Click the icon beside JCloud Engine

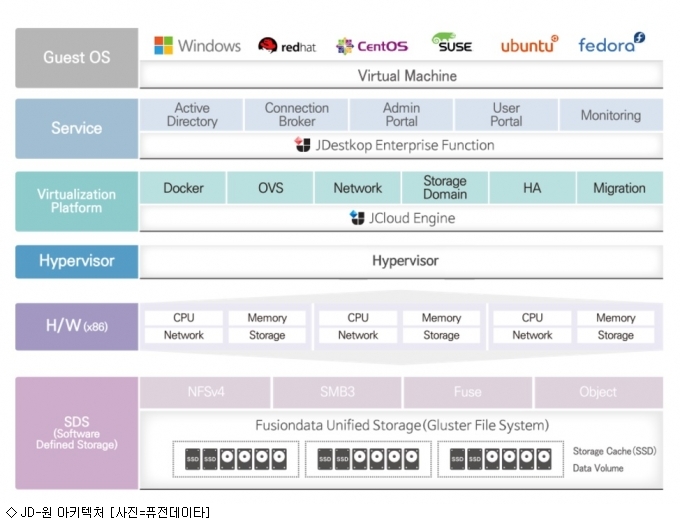click(357, 218)
